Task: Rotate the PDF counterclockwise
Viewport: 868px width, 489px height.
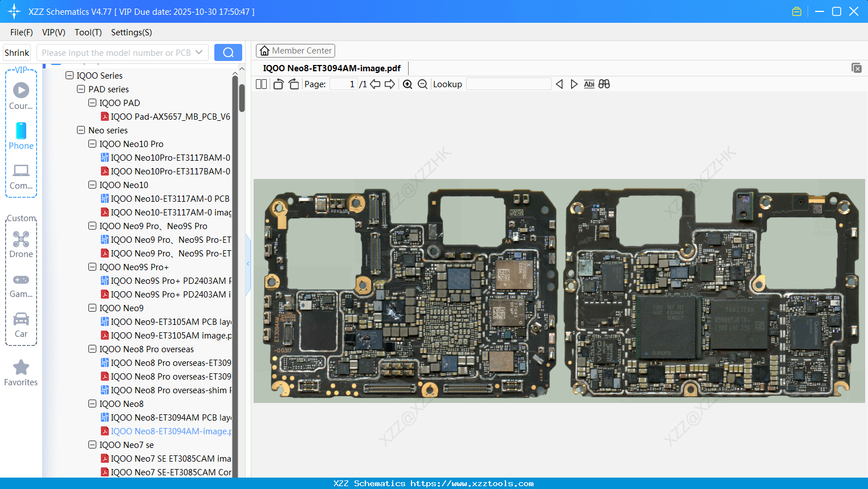Action: click(x=278, y=84)
